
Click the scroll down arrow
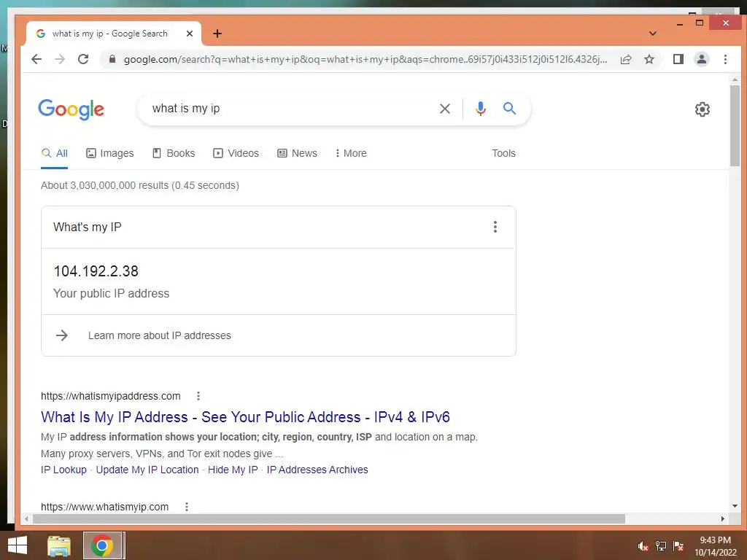coord(735,506)
